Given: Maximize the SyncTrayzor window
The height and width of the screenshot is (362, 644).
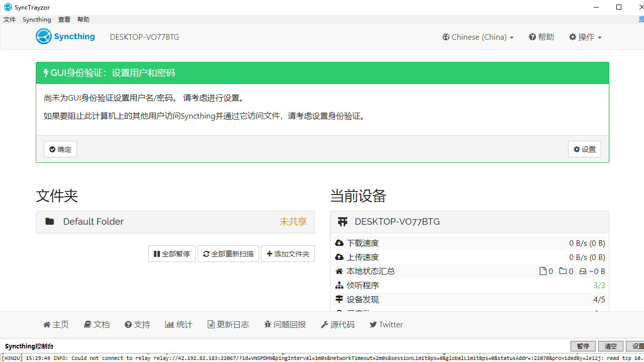Looking at the screenshot, I should point(619,7).
